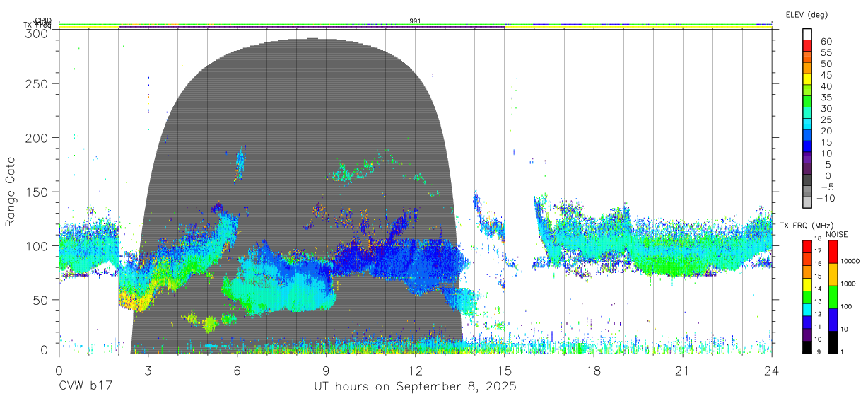Image resolution: width=868 pixels, height=401 pixels.
Task: Click the '25' label on the ELEV legend
Action: point(825,120)
